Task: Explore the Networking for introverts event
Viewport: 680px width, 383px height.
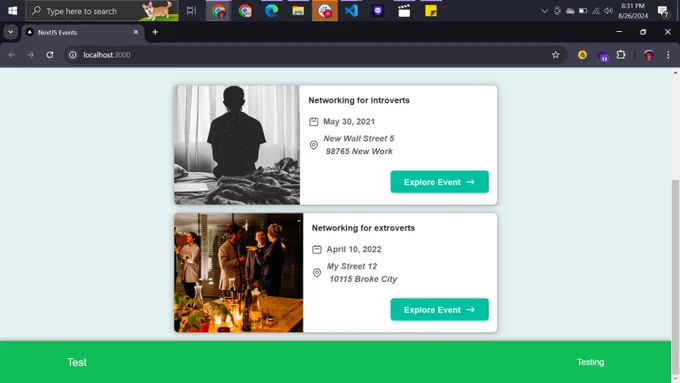Action: pyautogui.click(x=439, y=182)
